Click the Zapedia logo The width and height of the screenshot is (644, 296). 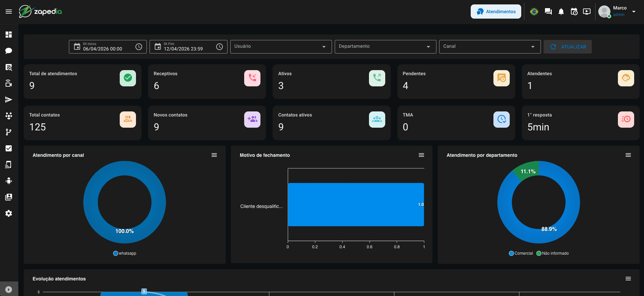(40, 12)
